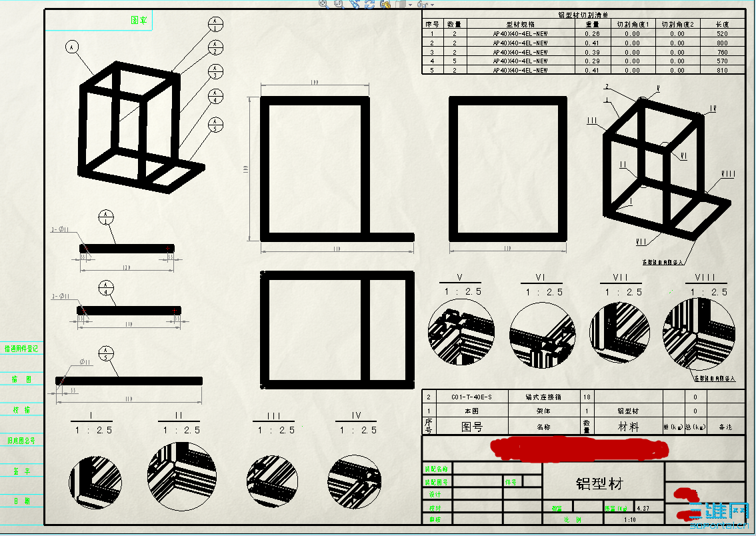Click the Zoom In/Out magnifier icon
Image resolution: width=756 pixels, height=536 pixels.
tap(338, 4)
